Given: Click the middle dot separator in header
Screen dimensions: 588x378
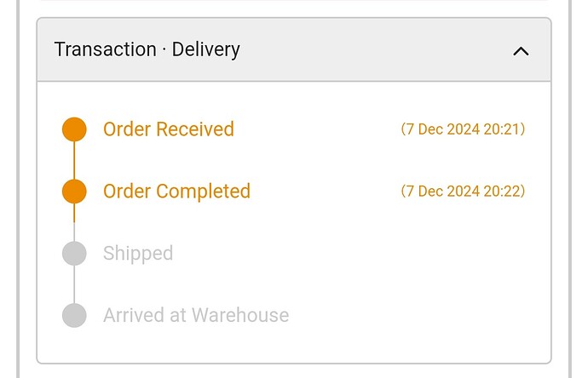Looking at the screenshot, I should tap(164, 50).
